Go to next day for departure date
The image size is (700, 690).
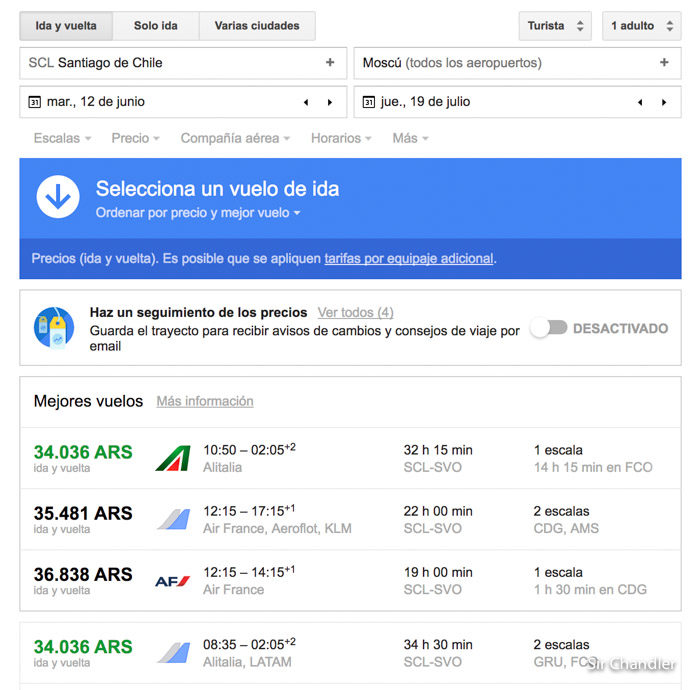[330, 102]
